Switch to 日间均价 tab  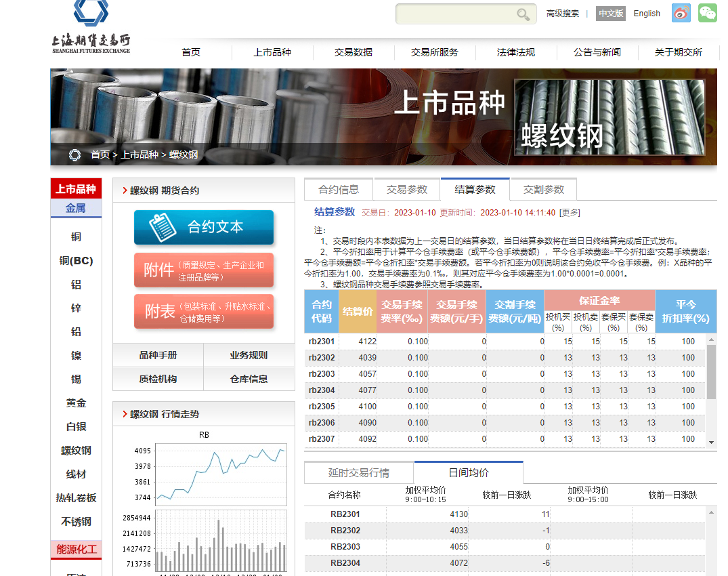pos(469,472)
